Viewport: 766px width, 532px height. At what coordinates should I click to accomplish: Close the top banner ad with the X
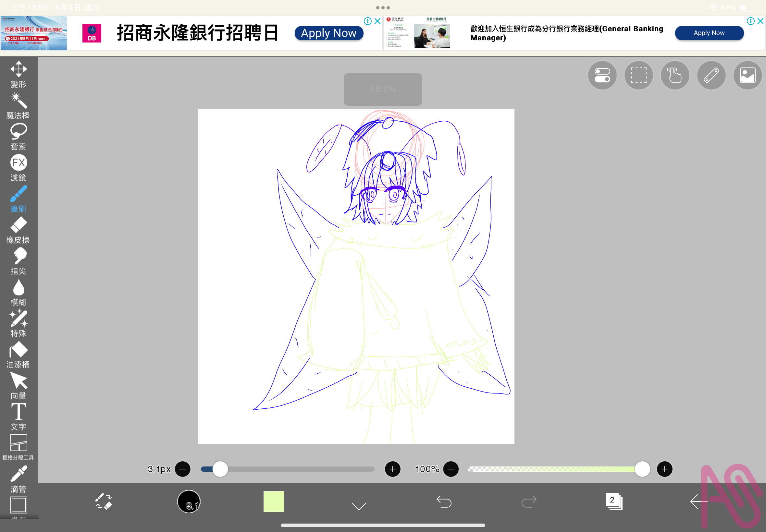coord(377,21)
